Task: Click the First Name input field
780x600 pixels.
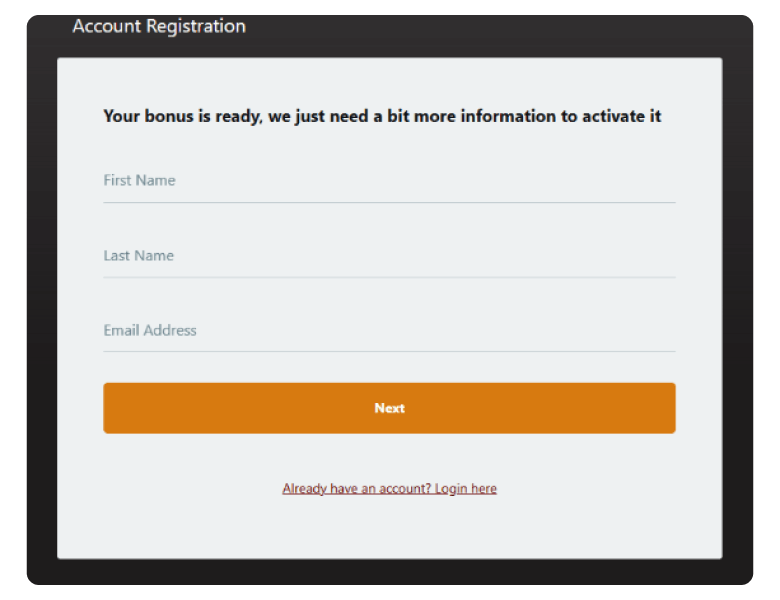Action: point(389,181)
